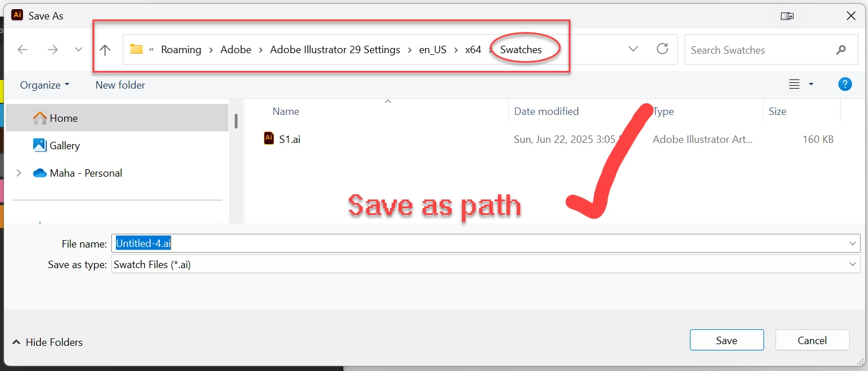Select the S1.ai file icon
Image resolution: width=868 pixels, height=371 pixels.
point(269,138)
